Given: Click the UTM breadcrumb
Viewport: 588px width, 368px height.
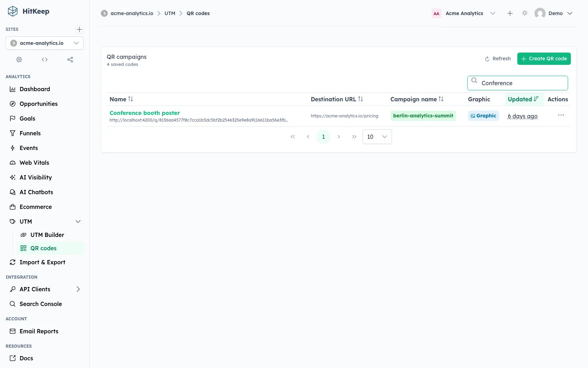Looking at the screenshot, I should [170, 13].
